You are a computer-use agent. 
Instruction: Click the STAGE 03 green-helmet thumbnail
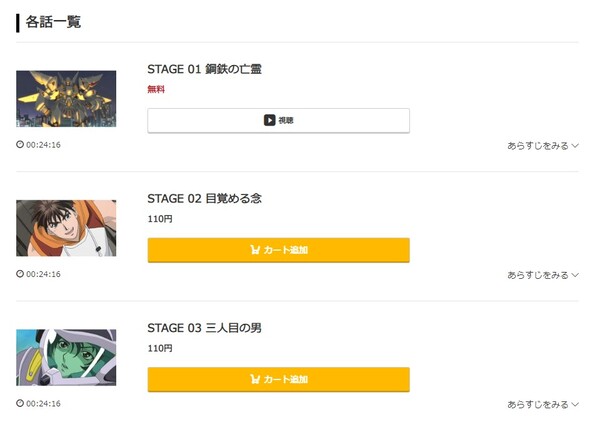[66, 358]
